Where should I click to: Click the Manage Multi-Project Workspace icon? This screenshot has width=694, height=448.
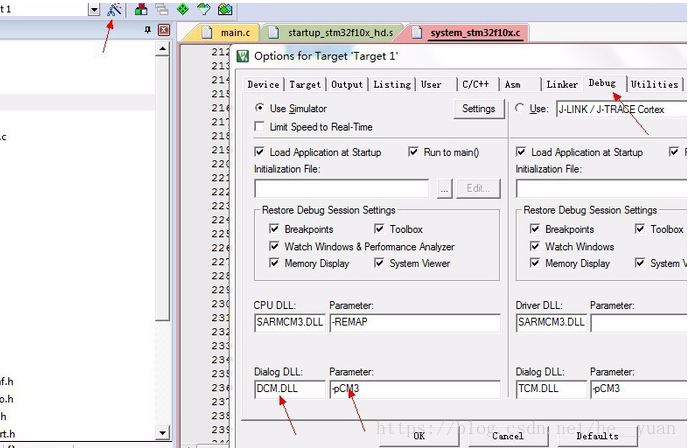tap(162, 9)
